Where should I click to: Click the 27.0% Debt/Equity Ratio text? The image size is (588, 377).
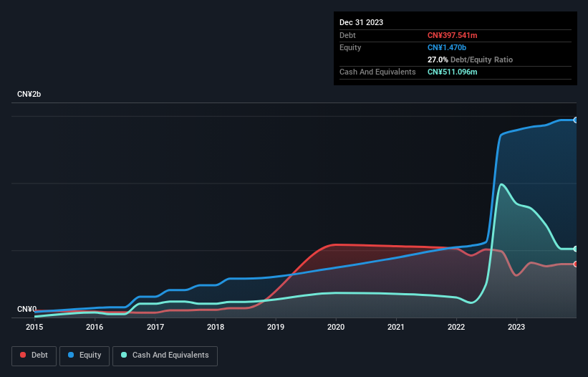[470, 59]
